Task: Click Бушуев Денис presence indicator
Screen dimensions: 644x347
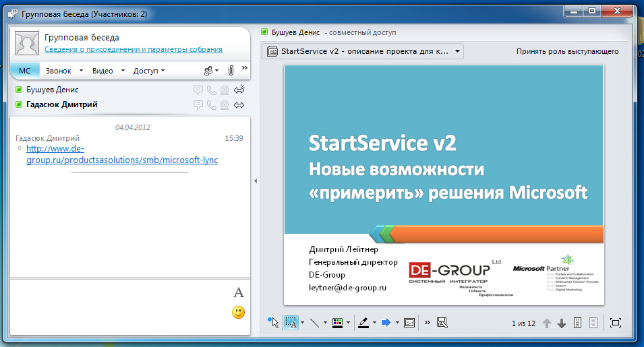Action: (18, 90)
